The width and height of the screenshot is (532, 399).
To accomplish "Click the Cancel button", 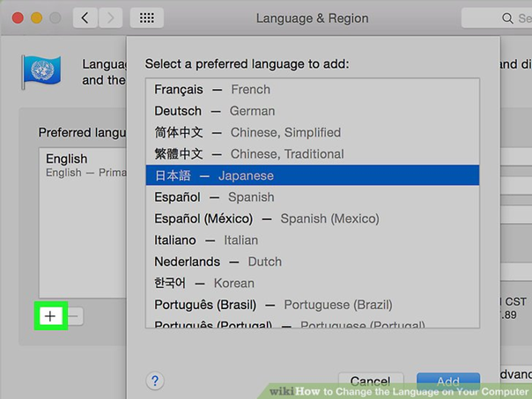I will pyautogui.click(x=371, y=381).
